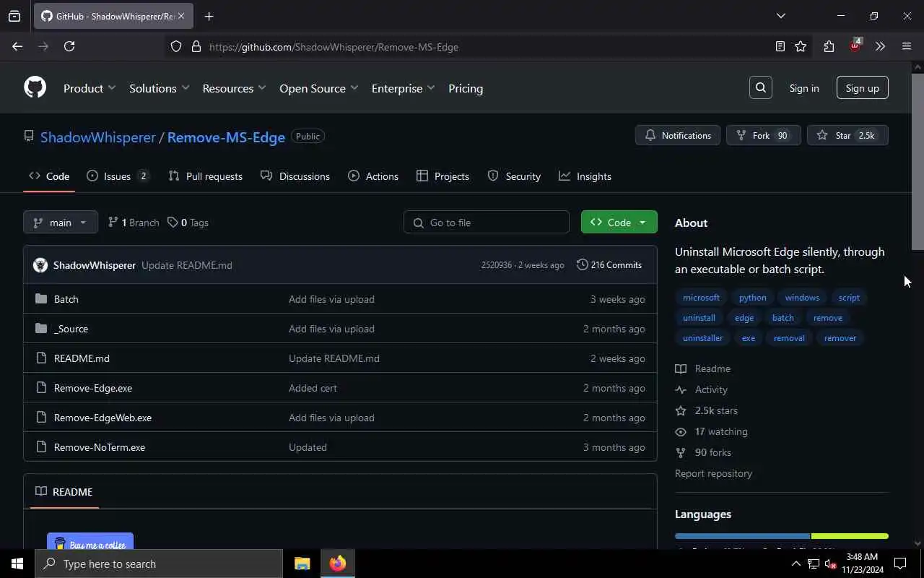This screenshot has width=924, height=578.
Task: Open Remove-Edge.exe file
Action: point(93,388)
